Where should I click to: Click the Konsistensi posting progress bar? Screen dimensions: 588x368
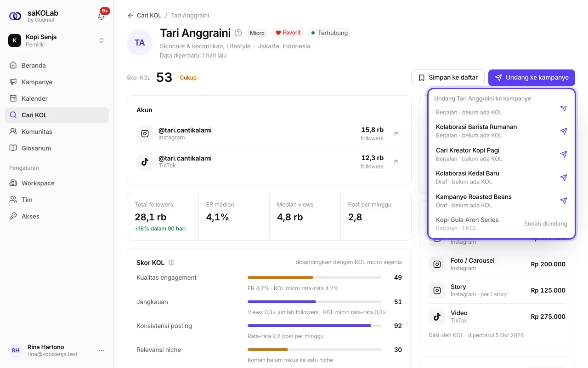[x=315, y=326]
